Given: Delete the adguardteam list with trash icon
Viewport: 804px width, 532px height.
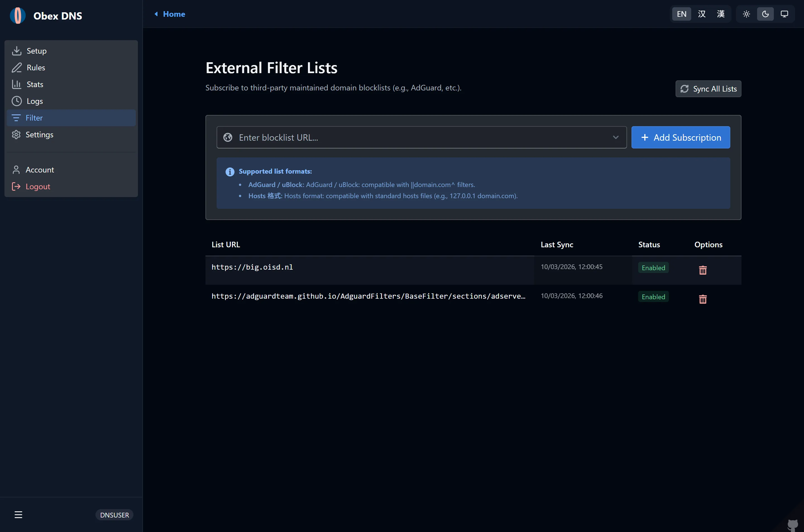Looking at the screenshot, I should 703,299.
